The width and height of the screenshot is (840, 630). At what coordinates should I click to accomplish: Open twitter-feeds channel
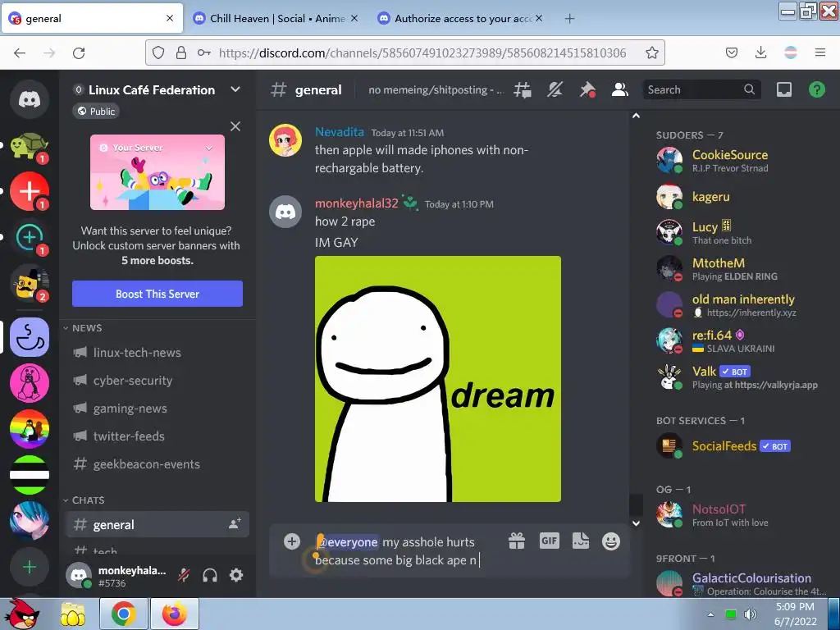tap(157, 436)
